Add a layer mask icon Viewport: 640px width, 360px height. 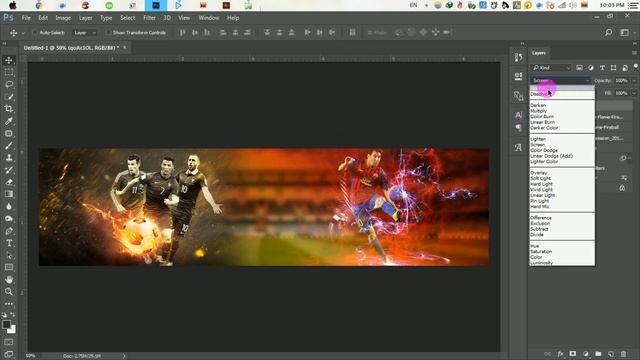(x=573, y=353)
